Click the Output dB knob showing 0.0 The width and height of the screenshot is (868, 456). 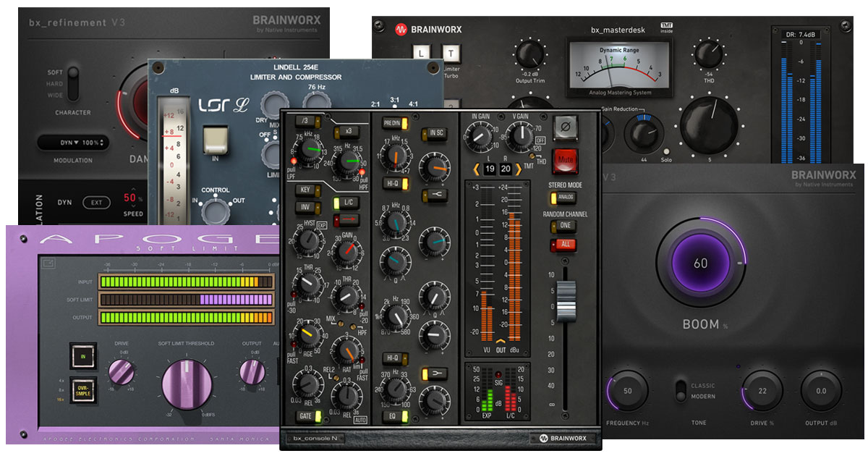(x=820, y=391)
